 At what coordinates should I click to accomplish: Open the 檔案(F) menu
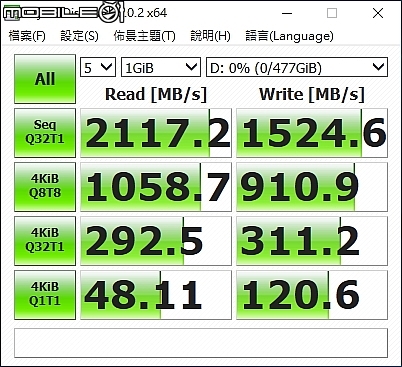(27, 36)
